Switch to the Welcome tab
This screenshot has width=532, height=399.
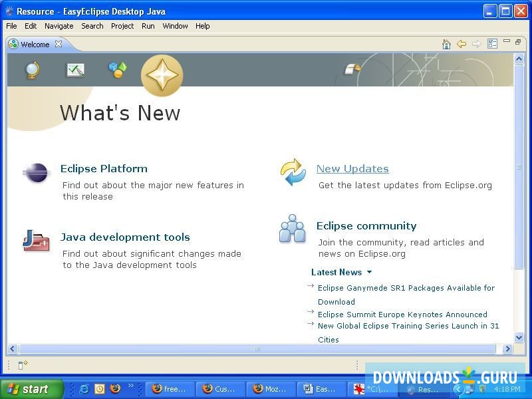tap(33, 45)
